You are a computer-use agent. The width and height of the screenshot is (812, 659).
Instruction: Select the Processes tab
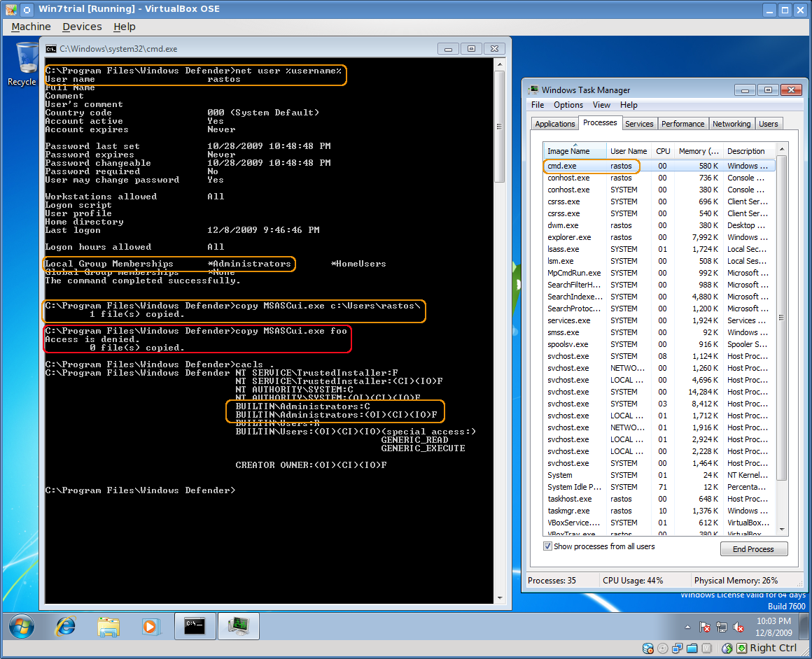(x=600, y=122)
